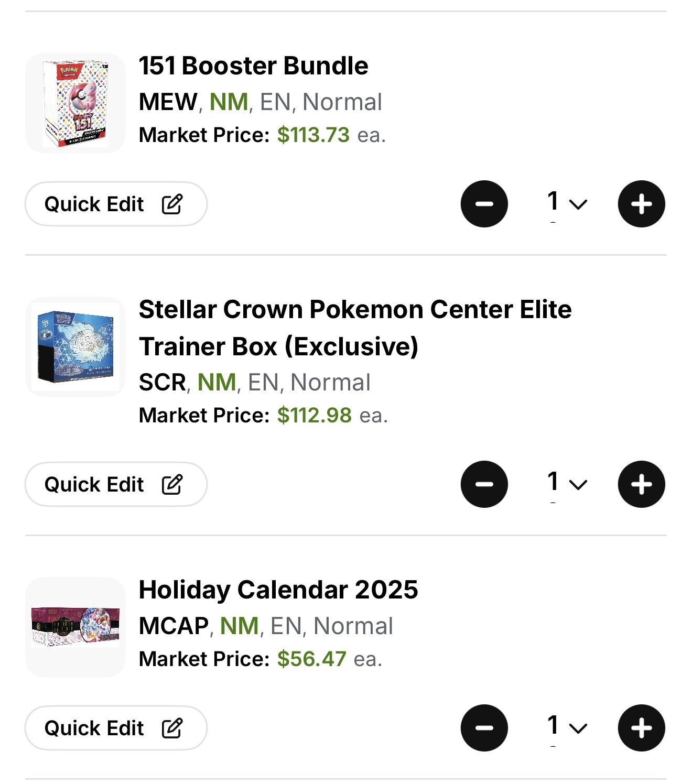
Task: Open the 151 Booster Bundle title link
Action: [253, 66]
